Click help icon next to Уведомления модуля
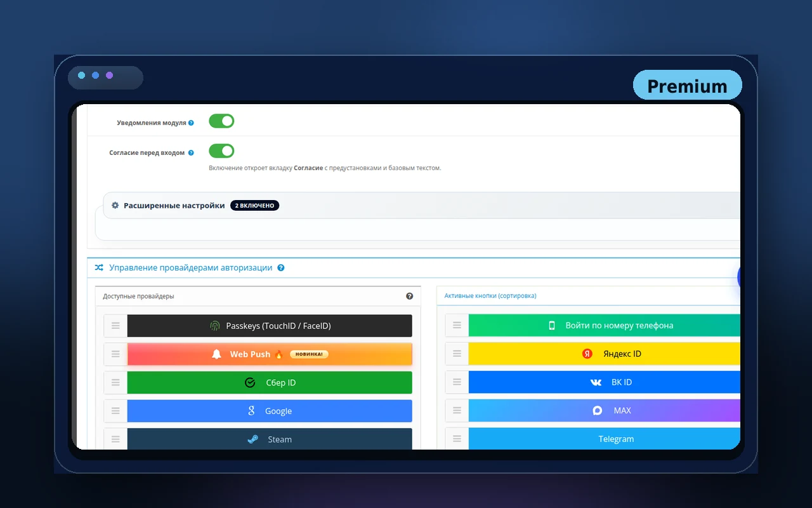Viewport: 812px width, 508px height. pyautogui.click(x=191, y=123)
